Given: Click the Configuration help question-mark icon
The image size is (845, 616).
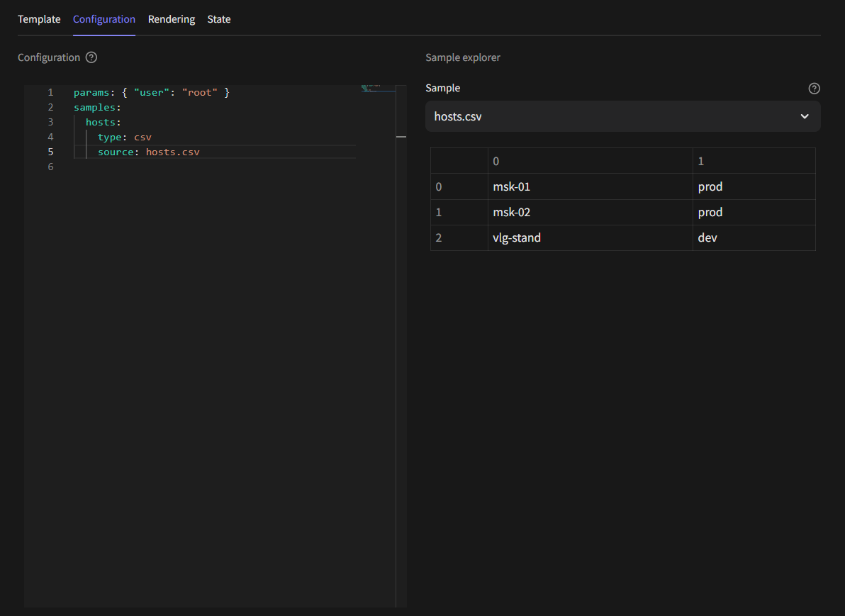Looking at the screenshot, I should [x=91, y=57].
